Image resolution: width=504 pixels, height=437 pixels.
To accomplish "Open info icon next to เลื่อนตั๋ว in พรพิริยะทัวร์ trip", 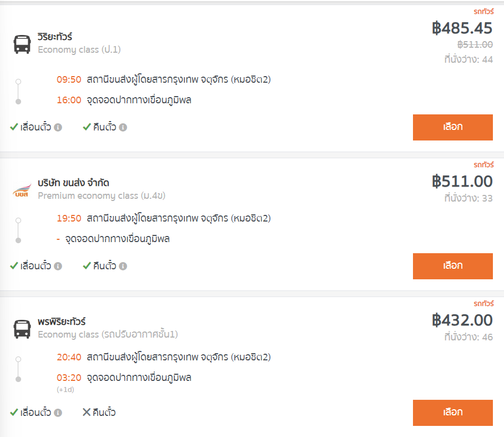I will tap(58, 413).
